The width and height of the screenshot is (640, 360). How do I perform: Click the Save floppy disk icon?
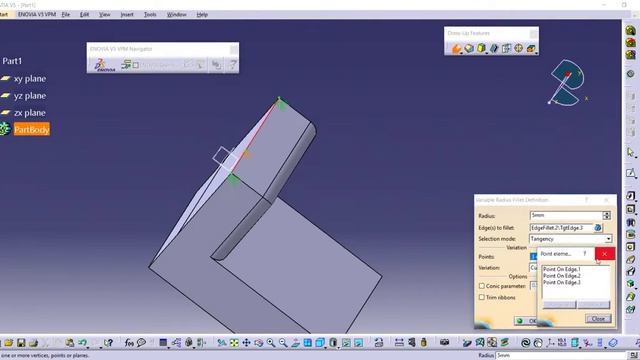[21, 342]
